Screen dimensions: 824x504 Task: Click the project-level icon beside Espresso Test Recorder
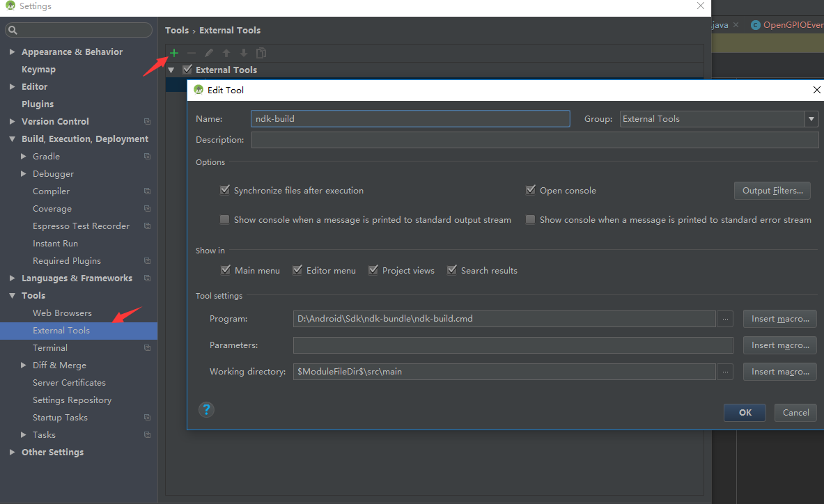(x=147, y=226)
